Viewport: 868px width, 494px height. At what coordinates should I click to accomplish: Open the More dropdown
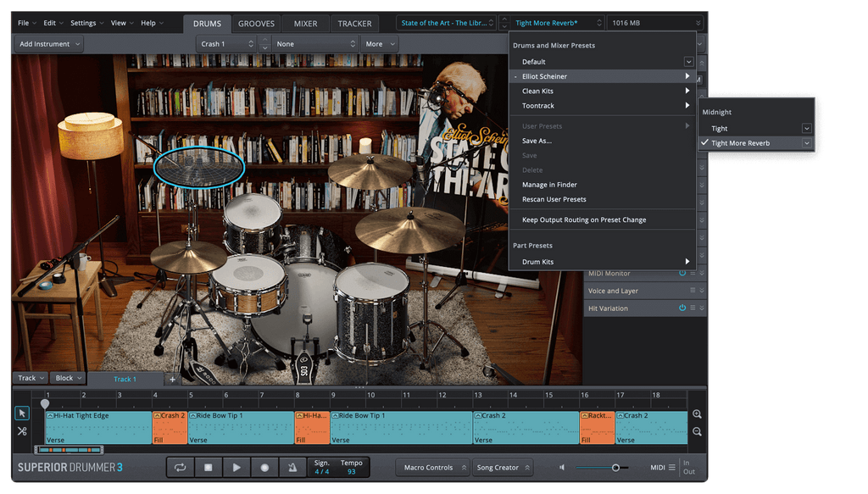point(379,44)
